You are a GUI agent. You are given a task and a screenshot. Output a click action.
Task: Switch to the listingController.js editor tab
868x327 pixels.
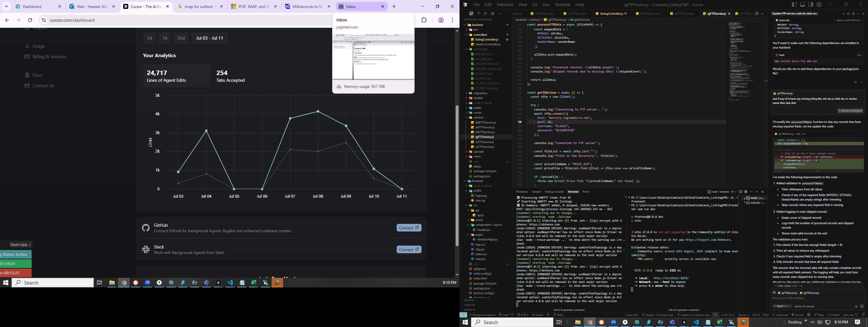pyautogui.click(x=611, y=13)
